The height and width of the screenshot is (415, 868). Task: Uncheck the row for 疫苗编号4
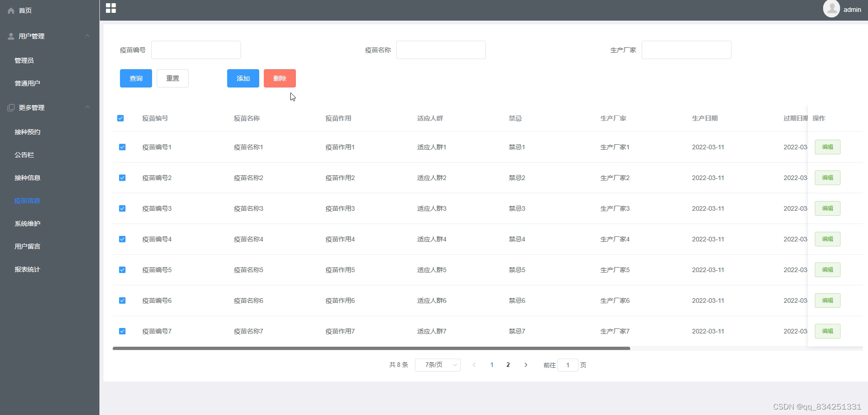tap(122, 239)
